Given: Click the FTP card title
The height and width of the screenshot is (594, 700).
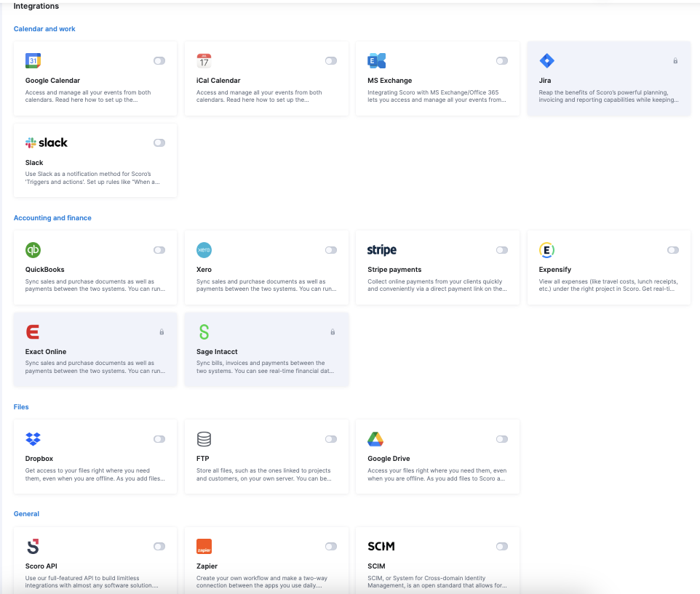Looking at the screenshot, I should (203, 459).
